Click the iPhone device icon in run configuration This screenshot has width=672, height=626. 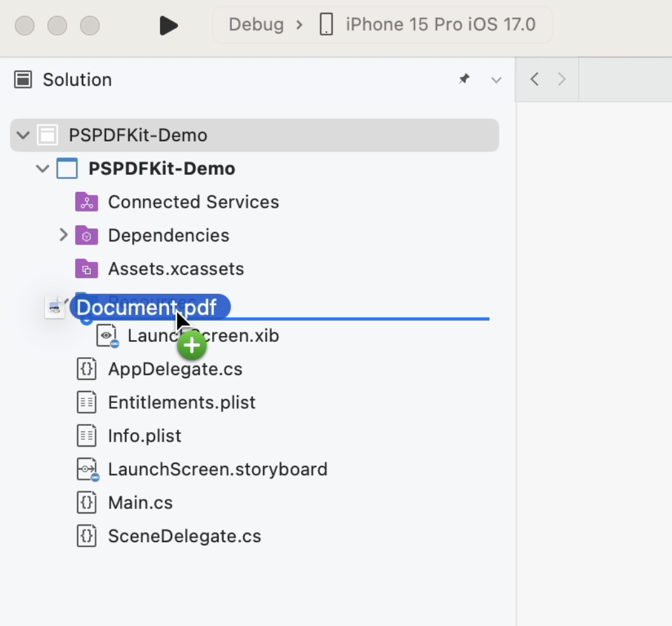(326, 24)
